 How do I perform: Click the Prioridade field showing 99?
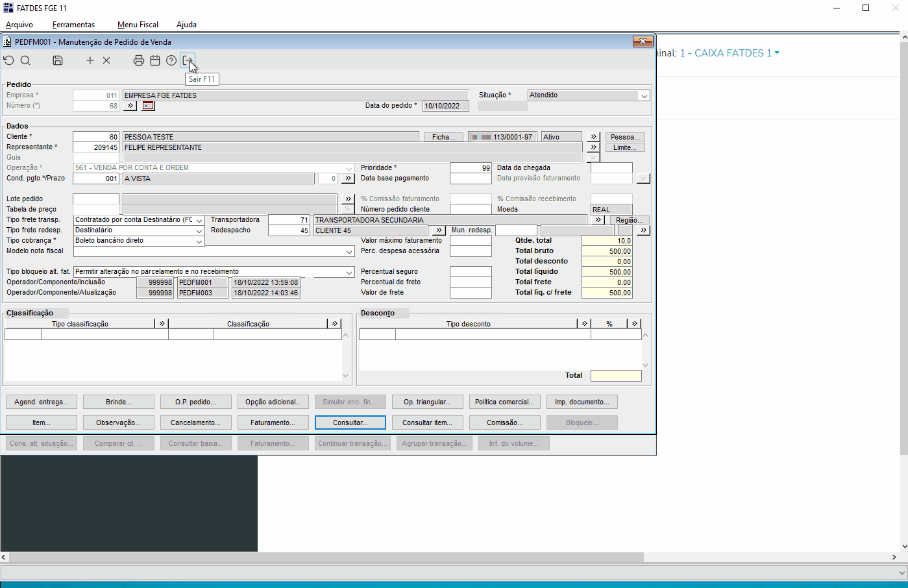click(x=471, y=168)
